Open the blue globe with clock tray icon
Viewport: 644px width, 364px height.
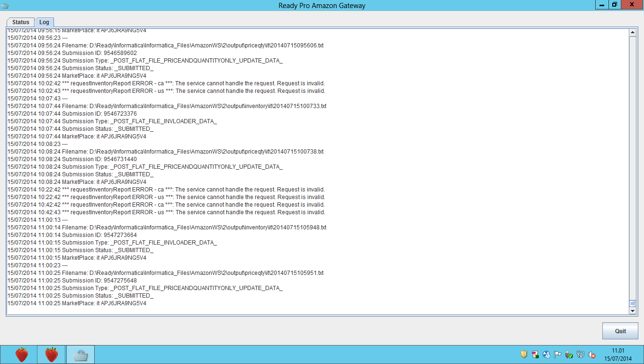[546, 355]
